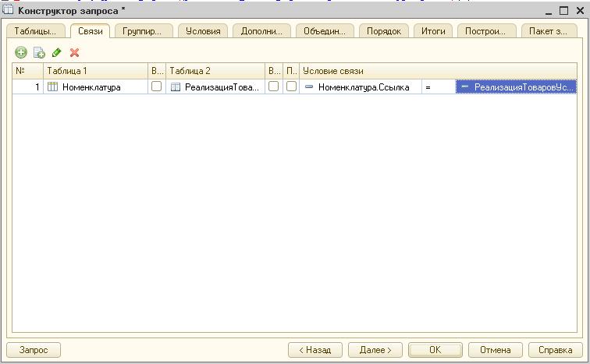Toggle the 'All' checkbox after Таблица 1

click(156, 87)
